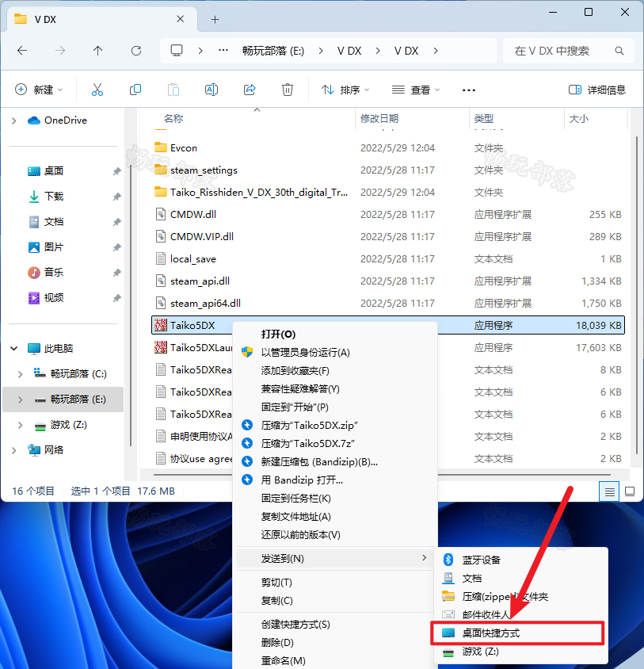Open Desktop in quick access sidebar
The width and height of the screenshot is (644, 669).
point(54,171)
